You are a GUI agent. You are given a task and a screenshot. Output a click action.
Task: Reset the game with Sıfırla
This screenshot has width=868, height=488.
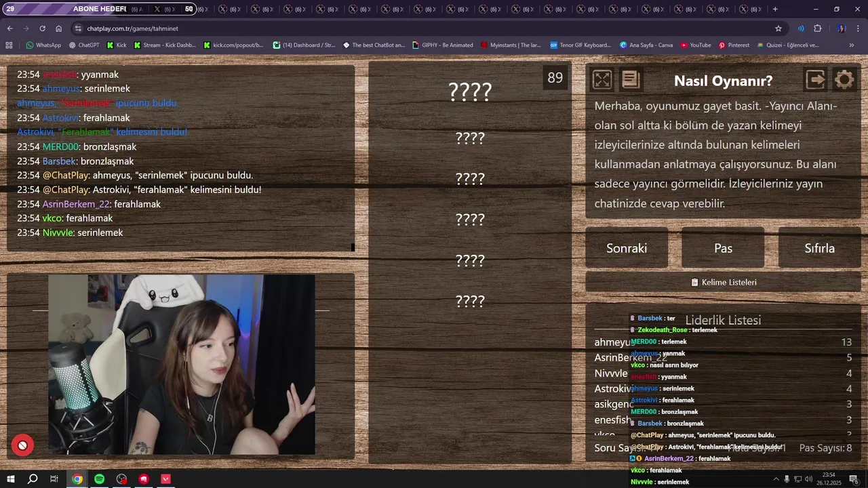coord(819,248)
